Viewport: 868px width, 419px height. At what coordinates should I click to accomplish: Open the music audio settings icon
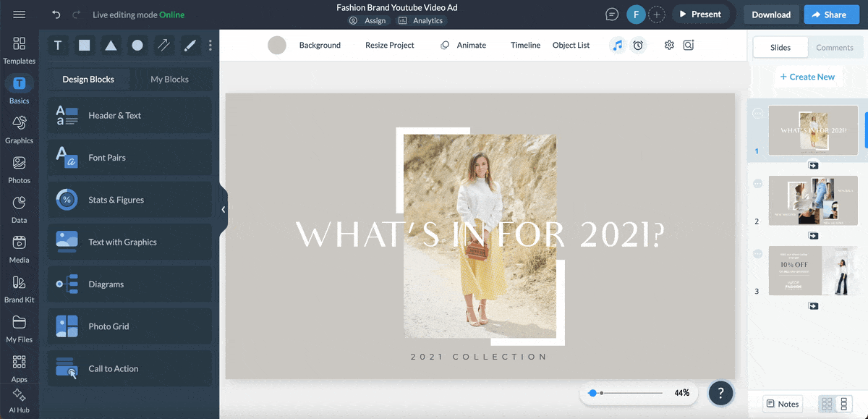coord(617,45)
